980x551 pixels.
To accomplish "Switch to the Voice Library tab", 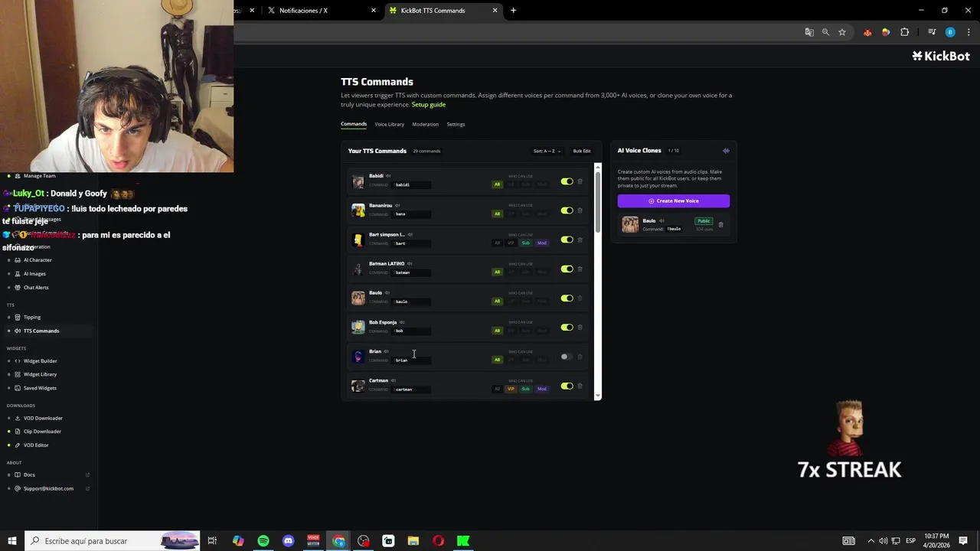I will click(x=389, y=124).
